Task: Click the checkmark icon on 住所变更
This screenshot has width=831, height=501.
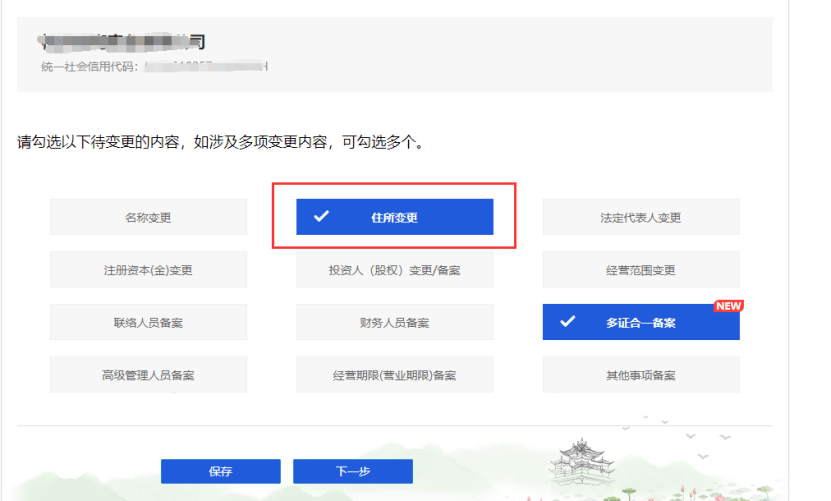Action: point(321,216)
